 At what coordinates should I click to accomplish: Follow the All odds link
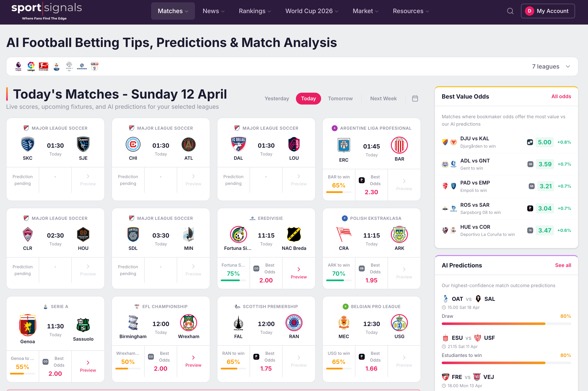(x=561, y=96)
